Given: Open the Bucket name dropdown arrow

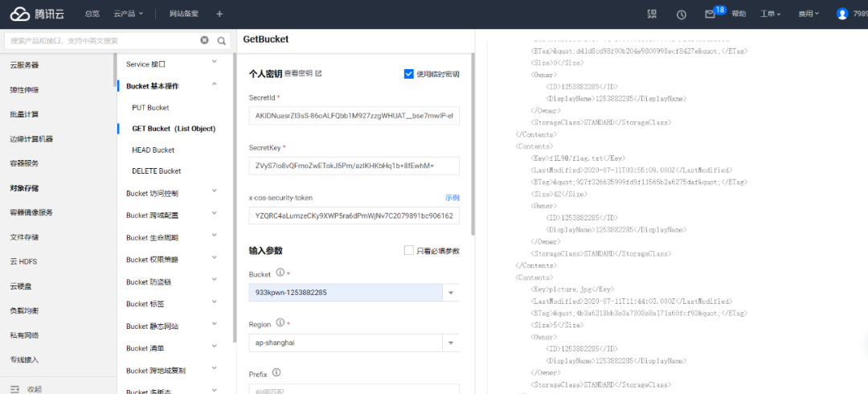Looking at the screenshot, I should pos(451,293).
